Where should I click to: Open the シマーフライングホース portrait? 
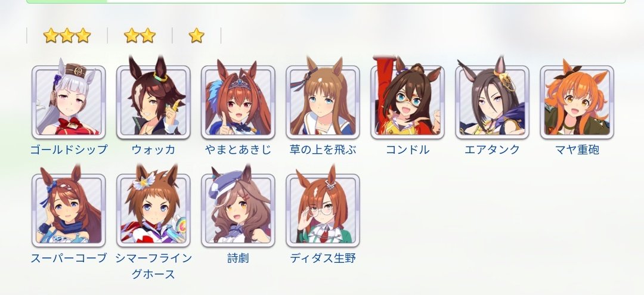153,210
